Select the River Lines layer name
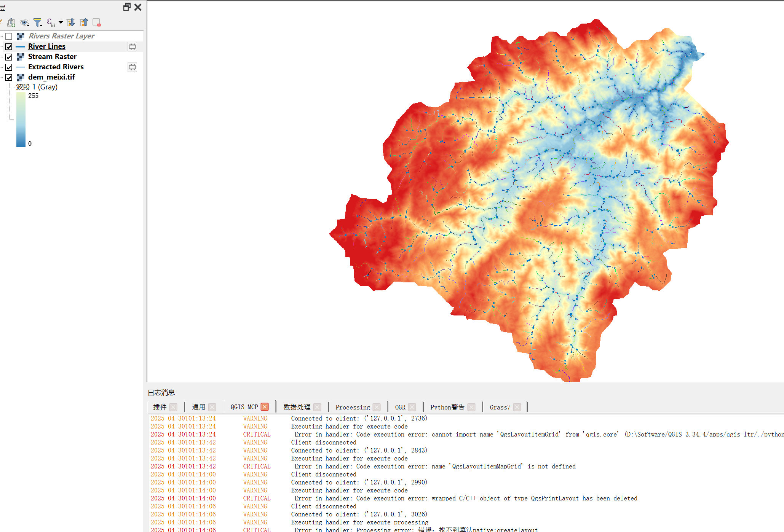 (x=47, y=46)
